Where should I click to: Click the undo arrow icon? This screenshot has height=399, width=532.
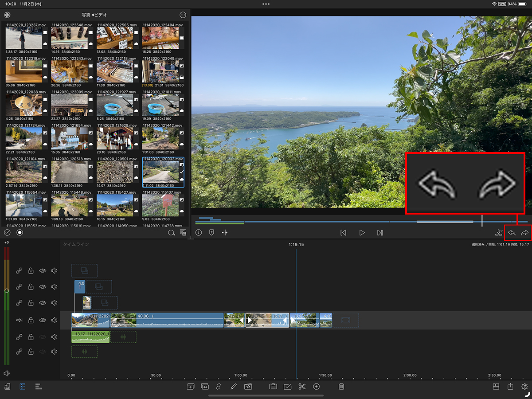512,233
